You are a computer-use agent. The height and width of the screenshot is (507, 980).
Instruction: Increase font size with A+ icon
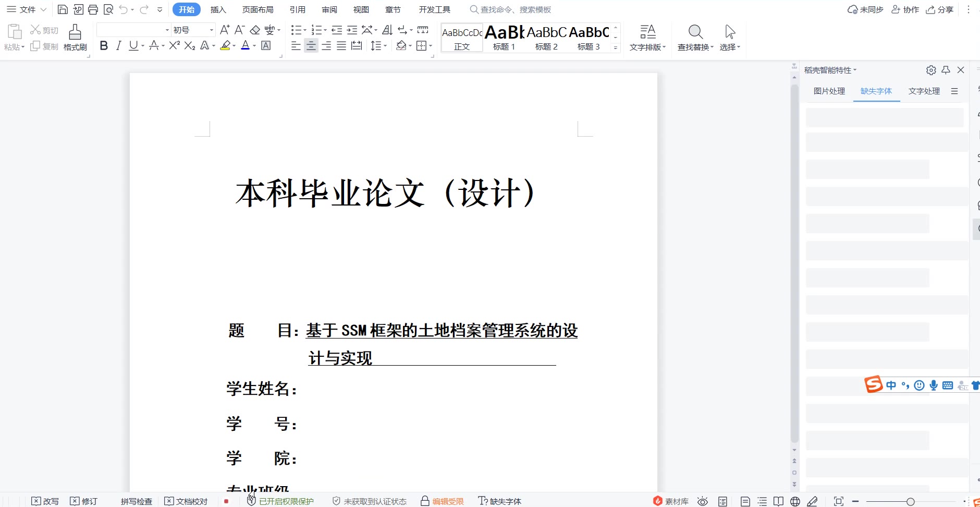click(225, 30)
